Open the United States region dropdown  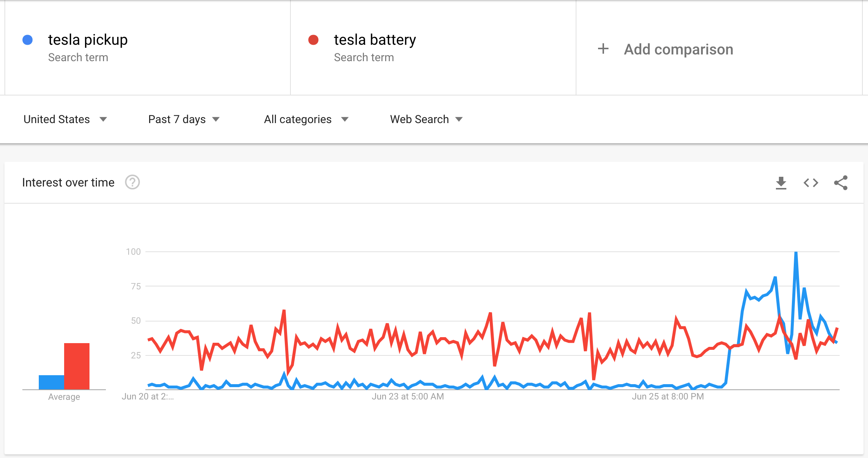[65, 119]
